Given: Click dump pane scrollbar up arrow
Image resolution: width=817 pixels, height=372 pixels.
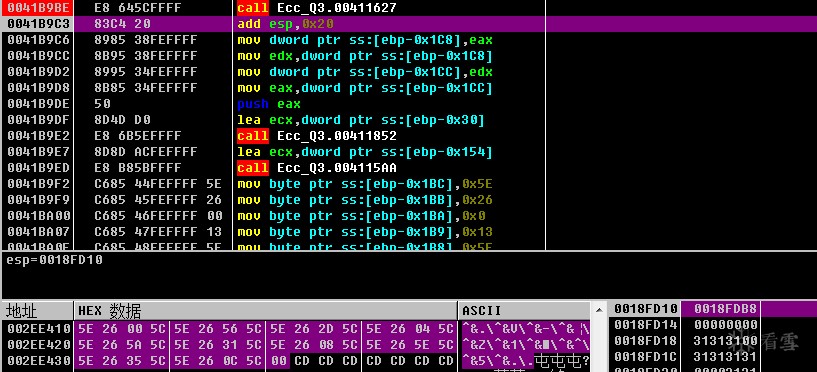Looking at the screenshot, I should pyautogui.click(x=599, y=310).
